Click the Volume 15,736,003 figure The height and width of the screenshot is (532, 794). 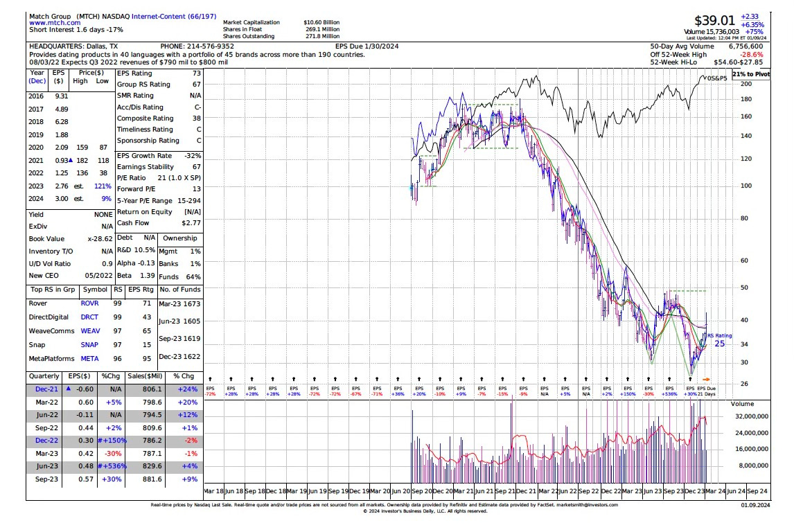pos(712,31)
